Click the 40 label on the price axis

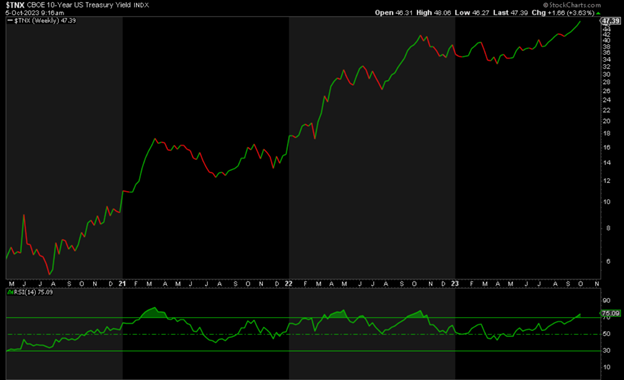coord(606,41)
